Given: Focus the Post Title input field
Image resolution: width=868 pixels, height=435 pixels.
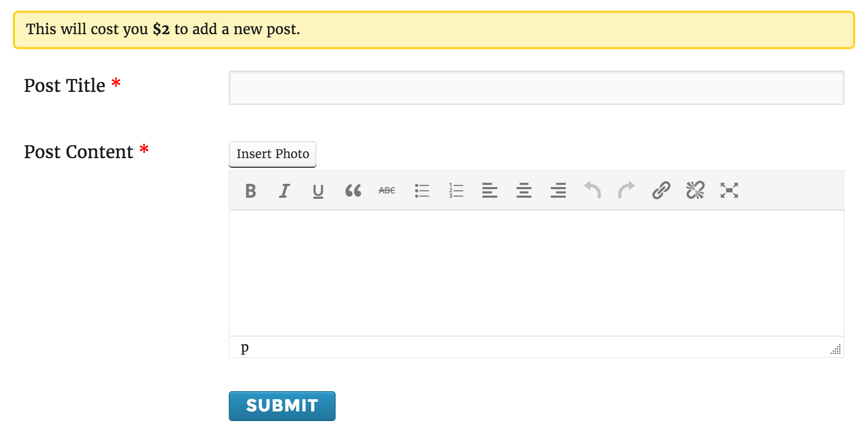Looking at the screenshot, I should coord(537,88).
